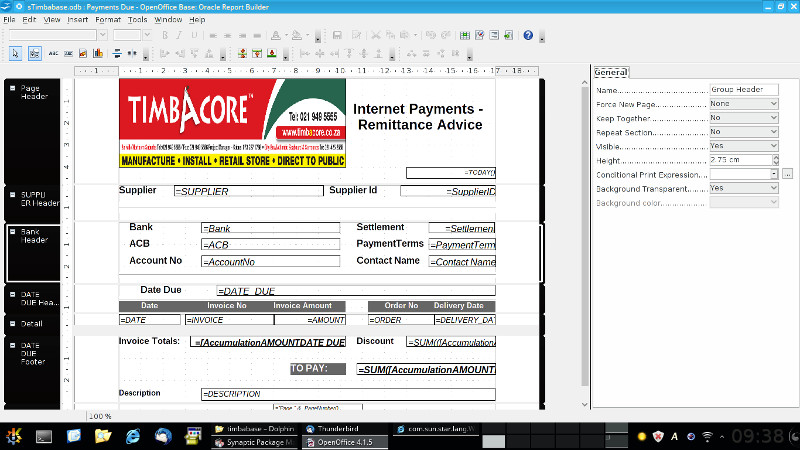This screenshot has width=800, height=450.
Task: Collapse the Bank Header section
Action: pyautogui.click(x=12, y=232)
